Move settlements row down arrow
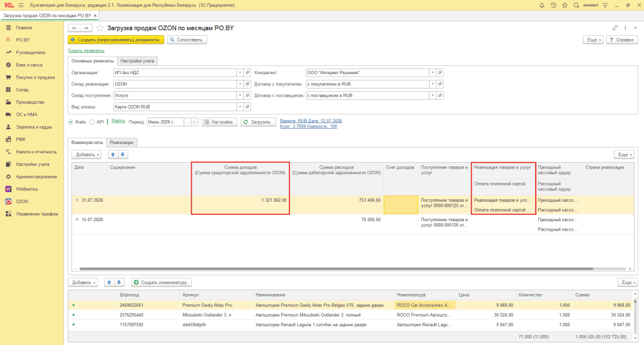The width and height of the screenshot is (644, 345). (x=123, y=155)
